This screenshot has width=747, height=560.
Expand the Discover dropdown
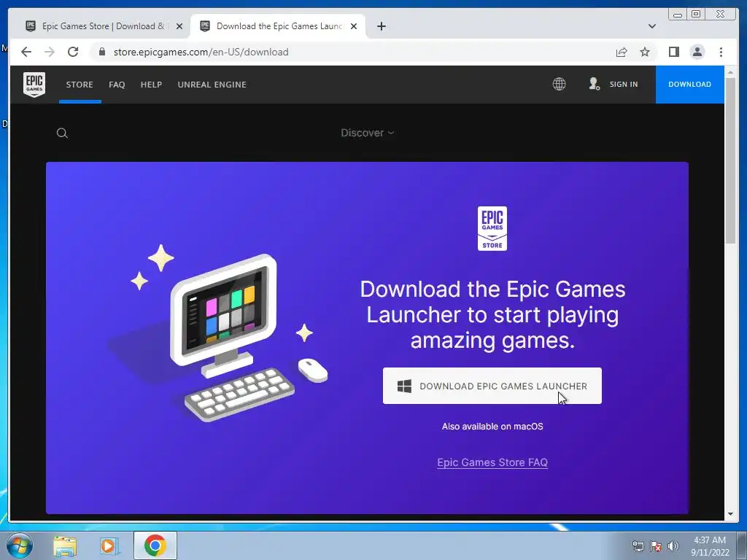368,133
